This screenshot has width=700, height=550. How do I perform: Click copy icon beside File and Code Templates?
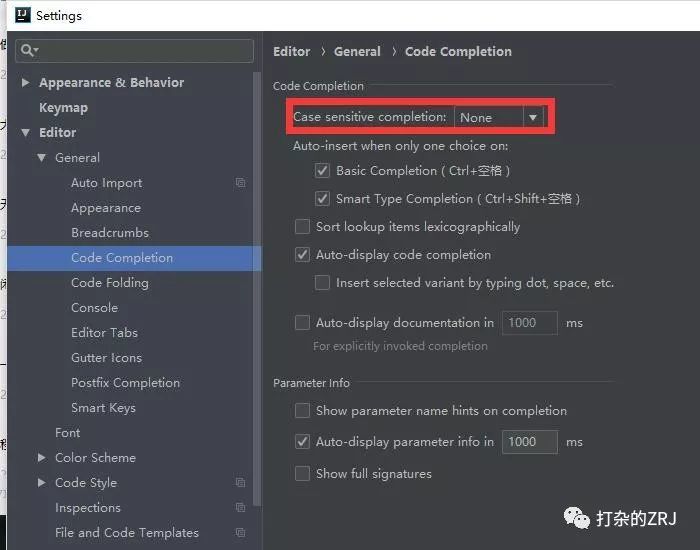coord(240,533)
